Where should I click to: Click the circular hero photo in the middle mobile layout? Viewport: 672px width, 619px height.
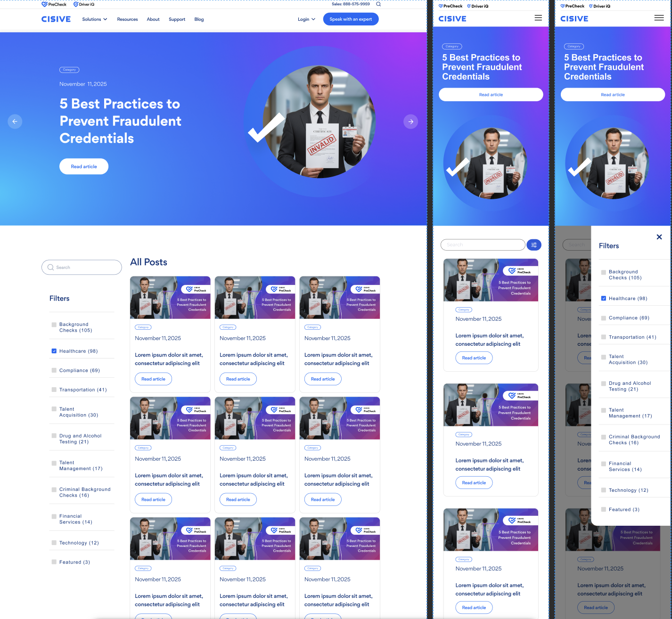(x=491, y=163)
